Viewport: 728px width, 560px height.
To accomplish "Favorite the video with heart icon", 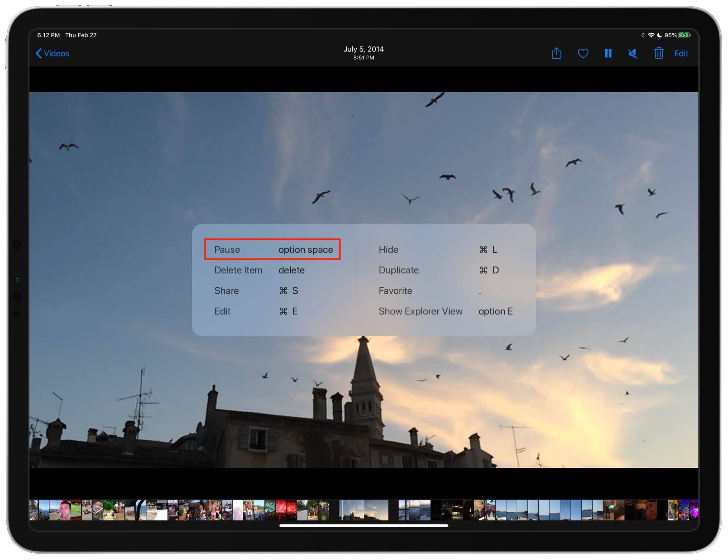I will (583, 53).
